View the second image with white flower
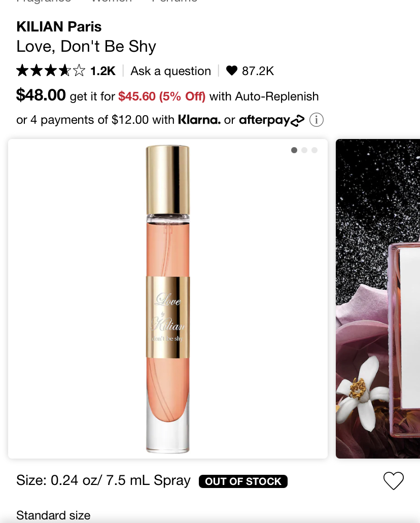Viewport: 420px width, 523px height. point(377,298)
